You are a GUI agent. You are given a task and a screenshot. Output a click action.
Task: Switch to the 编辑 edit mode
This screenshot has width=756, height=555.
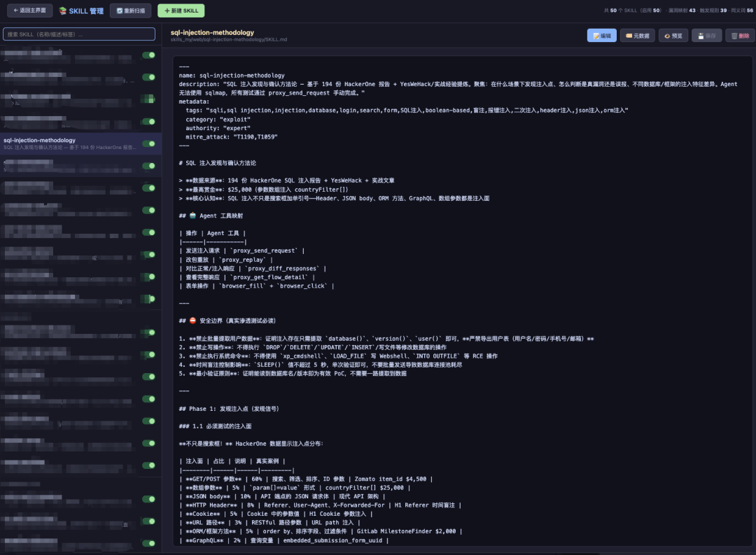click(x=602, y=36)
